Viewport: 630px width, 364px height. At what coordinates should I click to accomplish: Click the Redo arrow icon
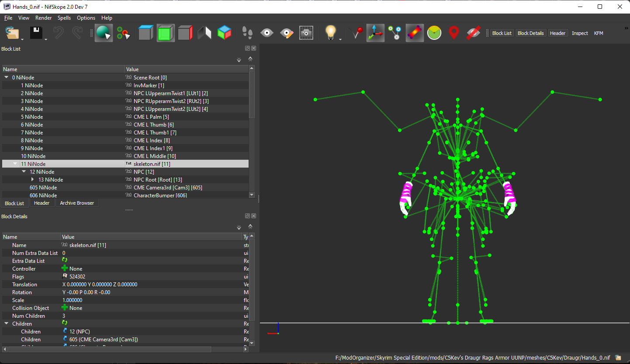77,33
